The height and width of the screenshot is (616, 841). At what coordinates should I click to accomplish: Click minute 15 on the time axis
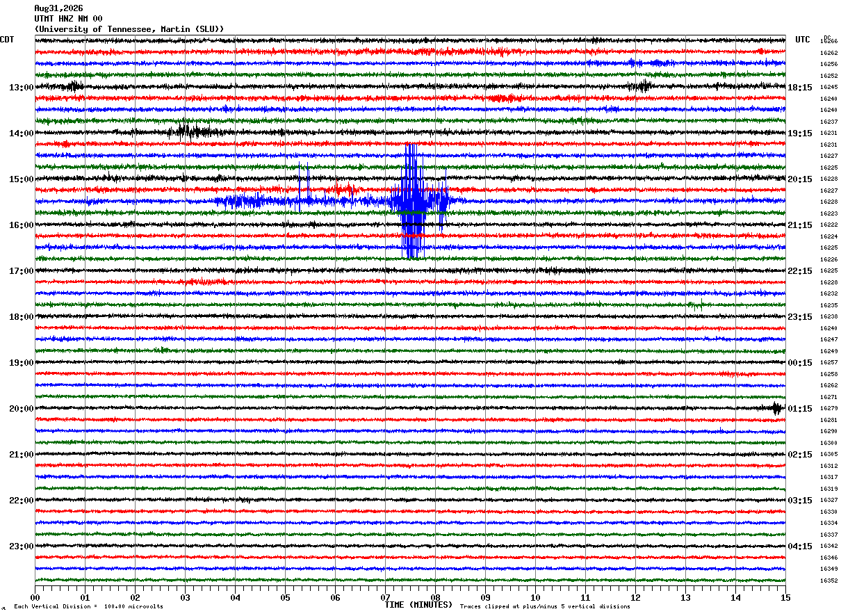coord(785,597)
